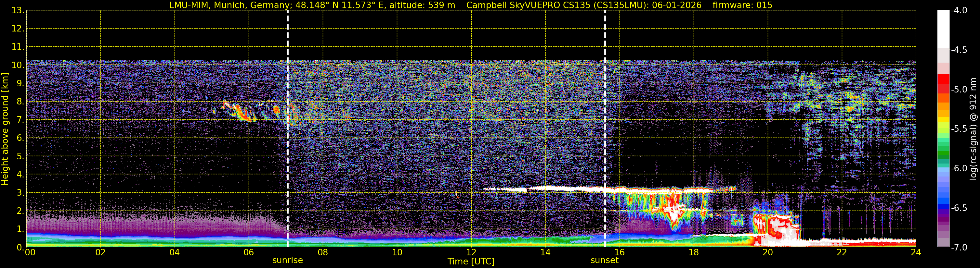Click the '12.' height tick label
The width and height of the screenshot is (980, 268).
point(18,29)
